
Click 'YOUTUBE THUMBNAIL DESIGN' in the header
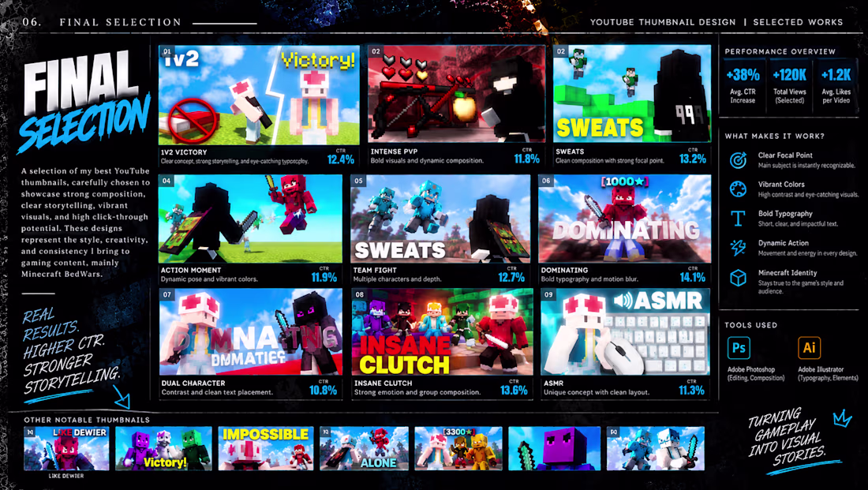click(663, 22)
